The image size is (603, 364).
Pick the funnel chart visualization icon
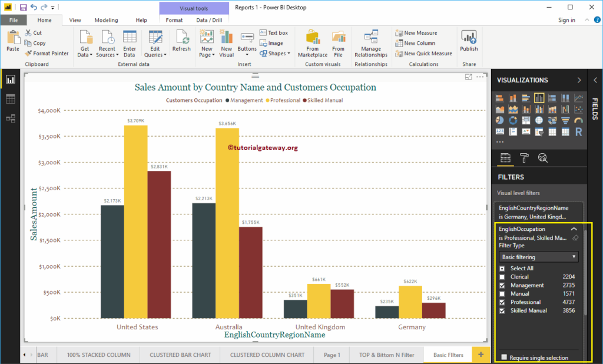(x=565, y=120)
